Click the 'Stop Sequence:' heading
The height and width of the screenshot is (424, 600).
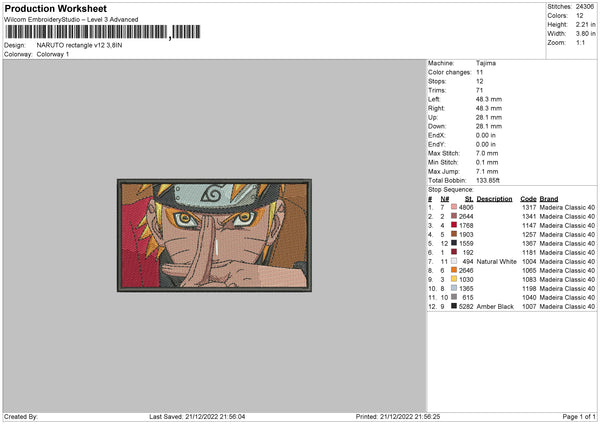click(451, 190)
